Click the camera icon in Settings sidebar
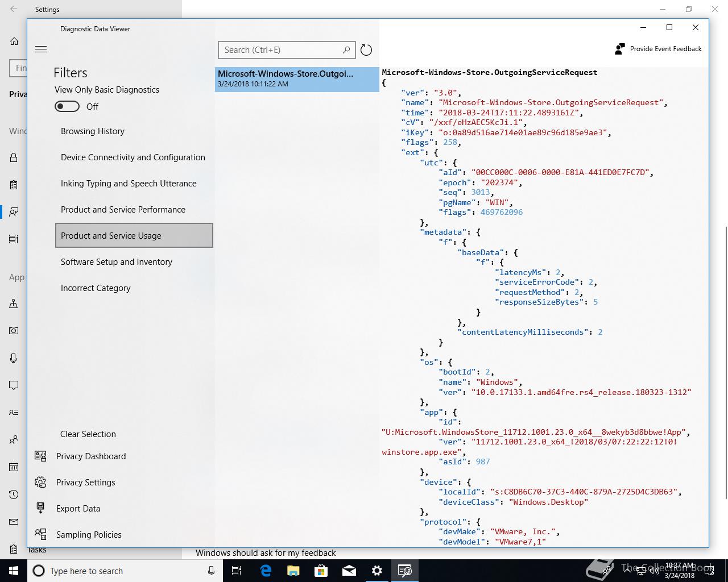 [14, 330]
